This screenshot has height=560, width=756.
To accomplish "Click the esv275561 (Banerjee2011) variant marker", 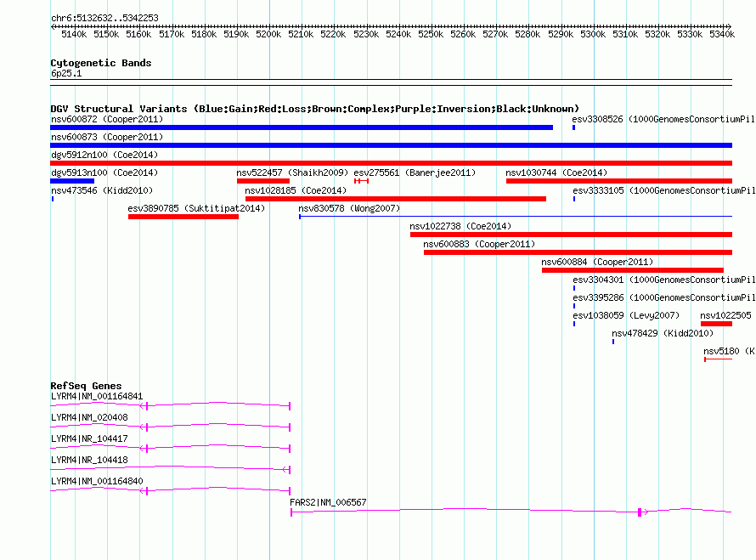I will click(361, 181).
